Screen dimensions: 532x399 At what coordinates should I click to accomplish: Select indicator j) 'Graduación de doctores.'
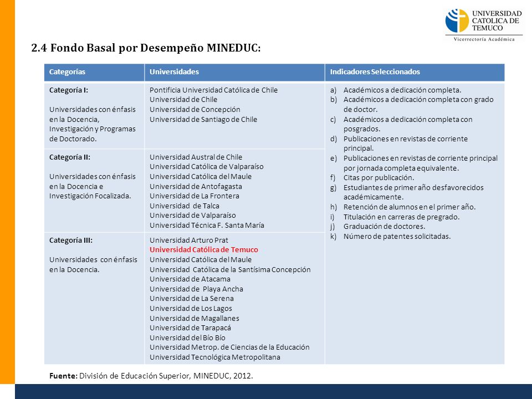(377, 226)
